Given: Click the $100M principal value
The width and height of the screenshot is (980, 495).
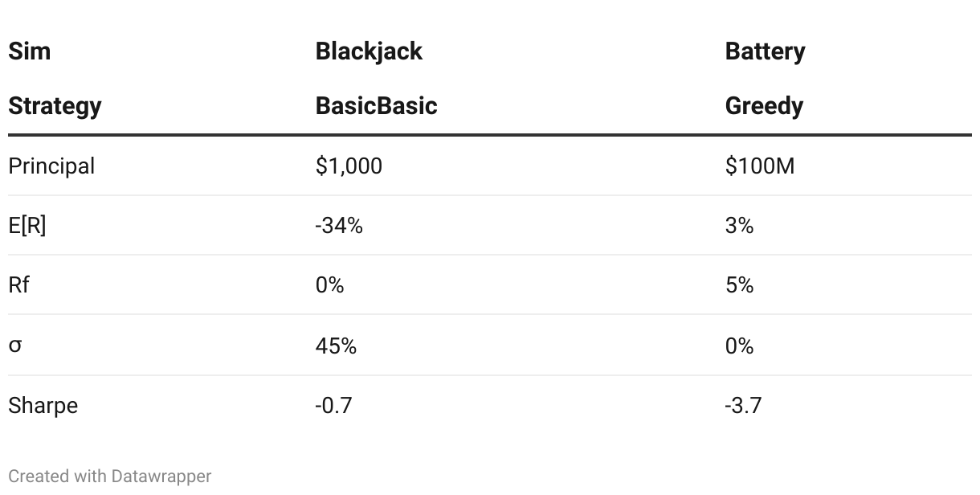Looking at the screenshot, I should pos(759,166).
